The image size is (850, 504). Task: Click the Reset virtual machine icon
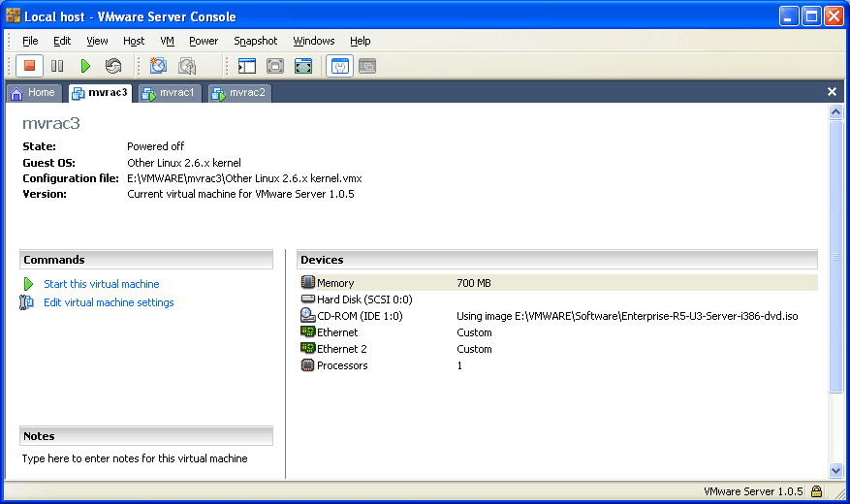click(x=113, y=66)
